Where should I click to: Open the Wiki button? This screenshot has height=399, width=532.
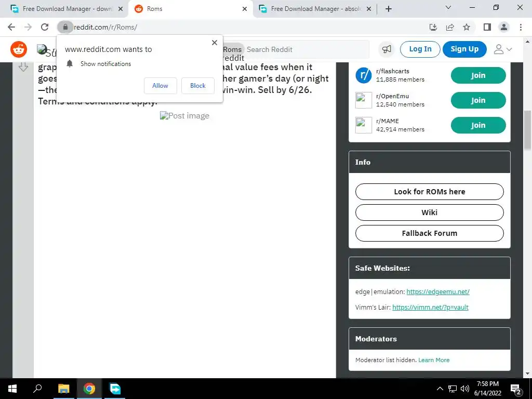pos(429,212)
